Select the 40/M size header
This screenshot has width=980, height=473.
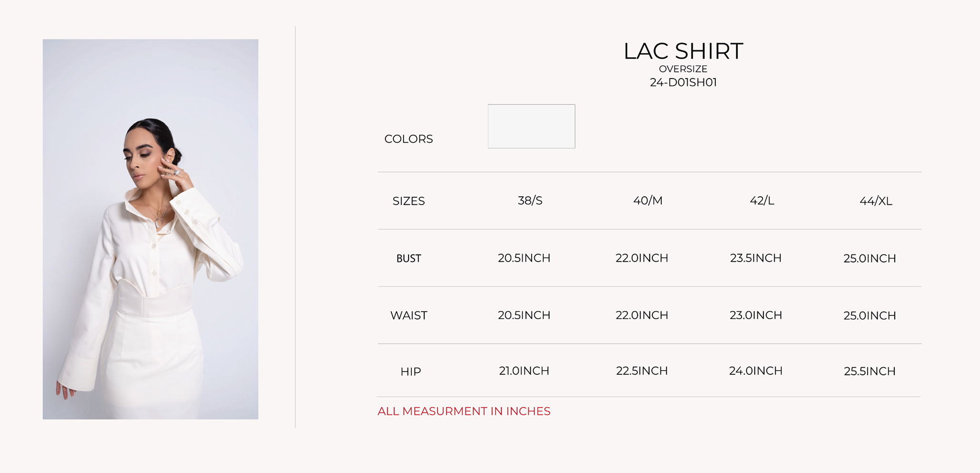point(648,201)
